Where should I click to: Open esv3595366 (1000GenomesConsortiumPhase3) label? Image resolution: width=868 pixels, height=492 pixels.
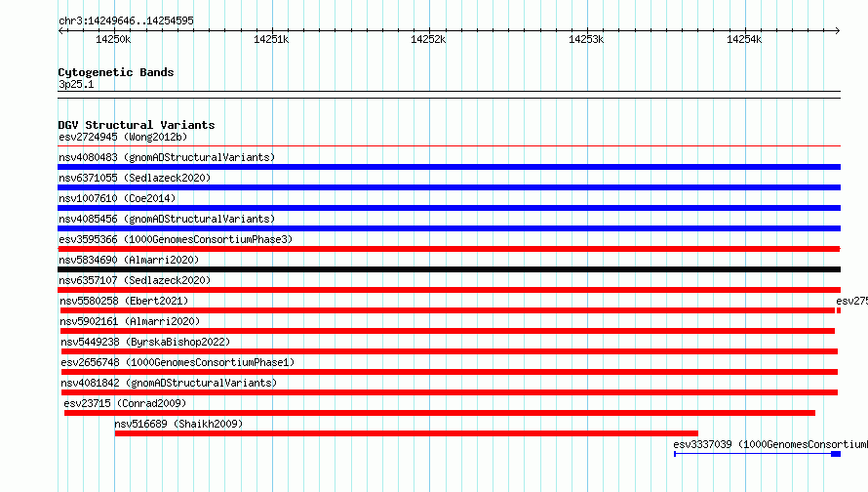pyautogui.click(x=176, y=239)
